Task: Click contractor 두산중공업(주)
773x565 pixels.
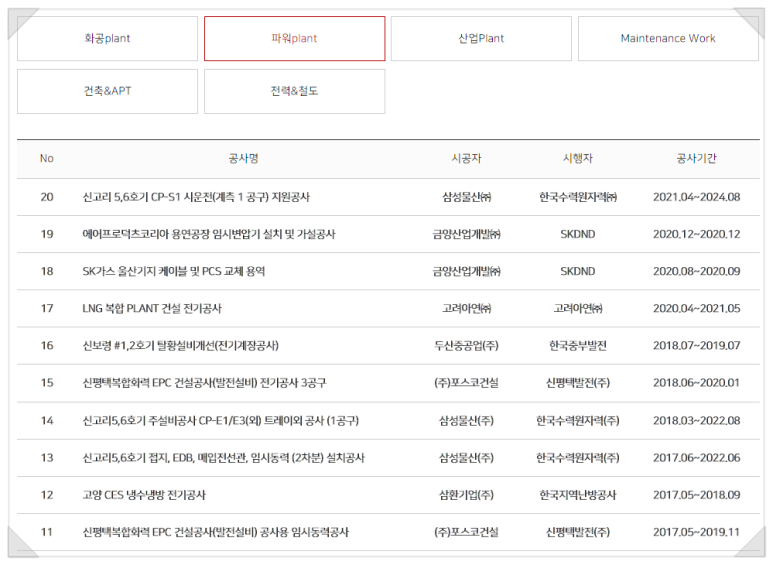Action: coord(466,346)
